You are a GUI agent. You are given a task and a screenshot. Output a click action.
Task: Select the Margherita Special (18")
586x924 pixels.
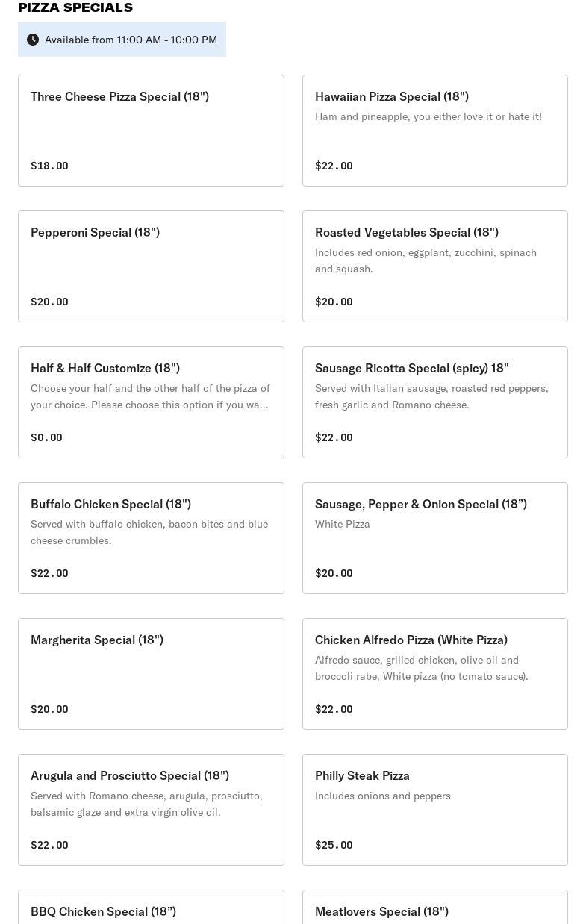coord(151,674)
